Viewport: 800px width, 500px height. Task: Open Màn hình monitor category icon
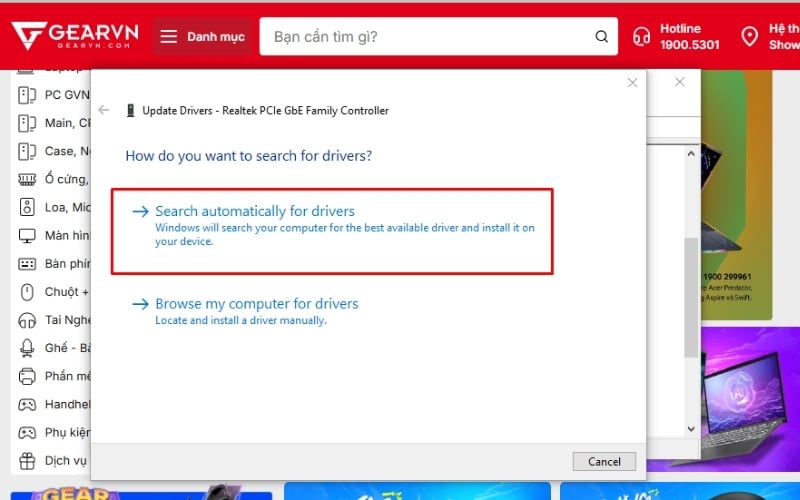click(27, 236)
